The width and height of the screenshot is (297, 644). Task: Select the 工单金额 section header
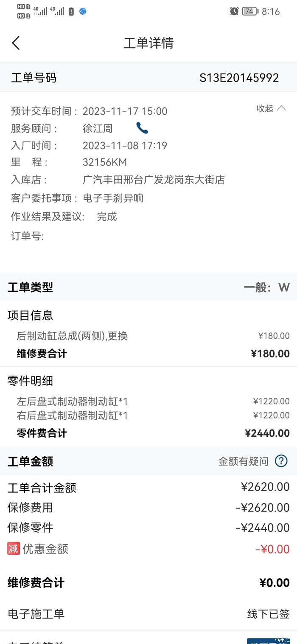[x=31, y=461]
